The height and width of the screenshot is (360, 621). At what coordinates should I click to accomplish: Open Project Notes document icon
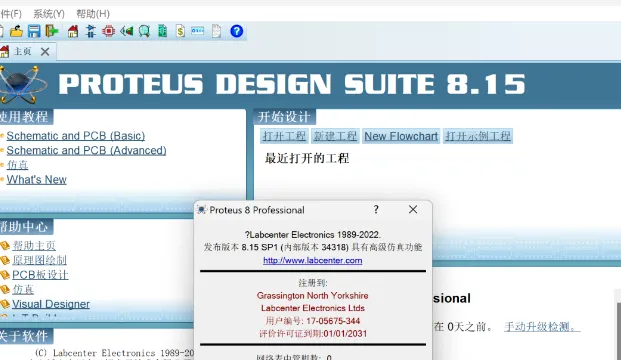coord(216,31)
